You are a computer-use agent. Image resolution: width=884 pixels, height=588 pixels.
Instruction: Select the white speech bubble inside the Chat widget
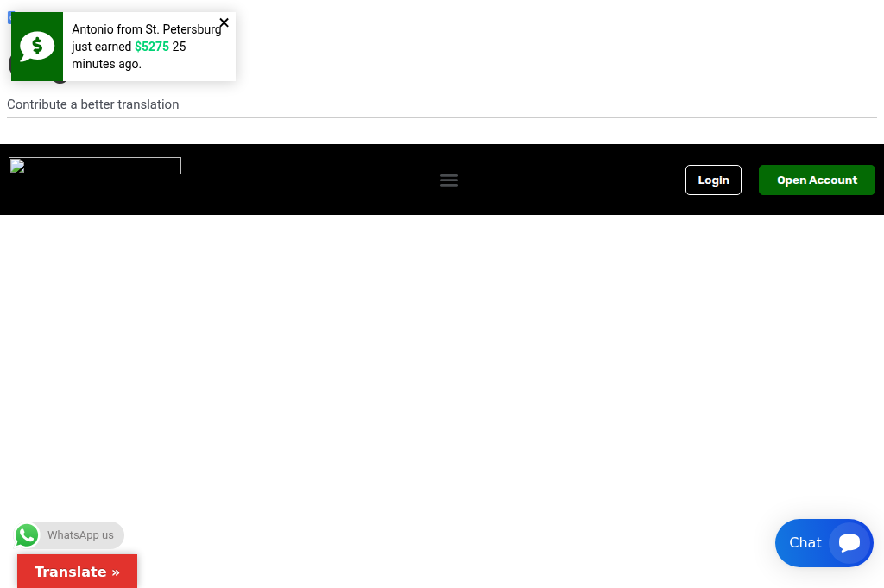pyautogui.click(x=849, y=543)
